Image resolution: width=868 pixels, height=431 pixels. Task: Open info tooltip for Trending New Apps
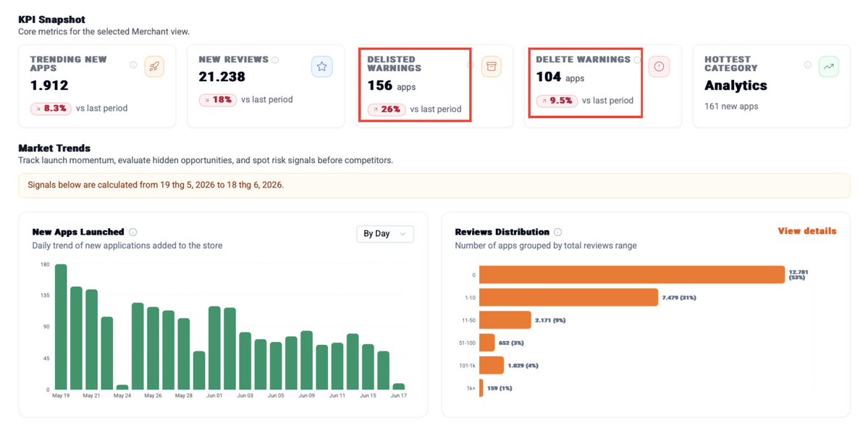(x=133, y=64)
